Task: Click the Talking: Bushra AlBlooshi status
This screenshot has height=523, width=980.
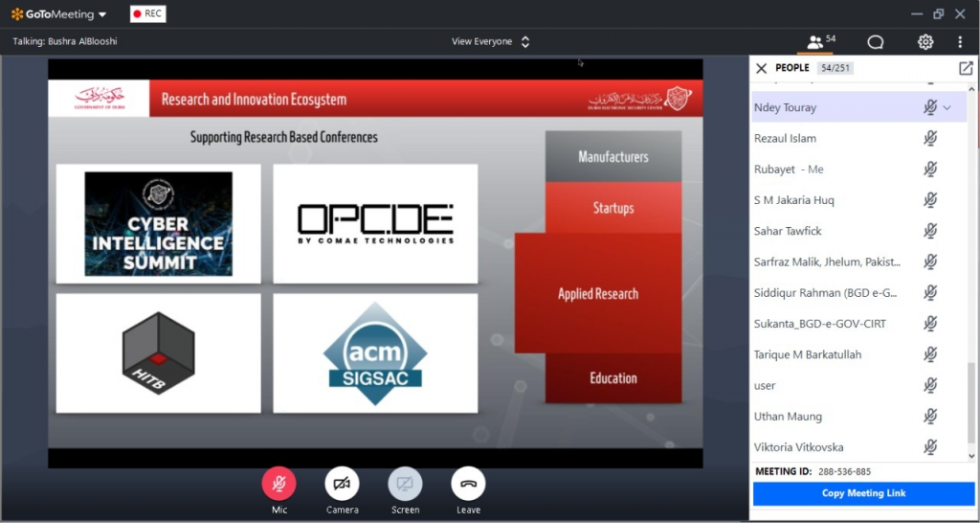Action: tap(65, 42)
